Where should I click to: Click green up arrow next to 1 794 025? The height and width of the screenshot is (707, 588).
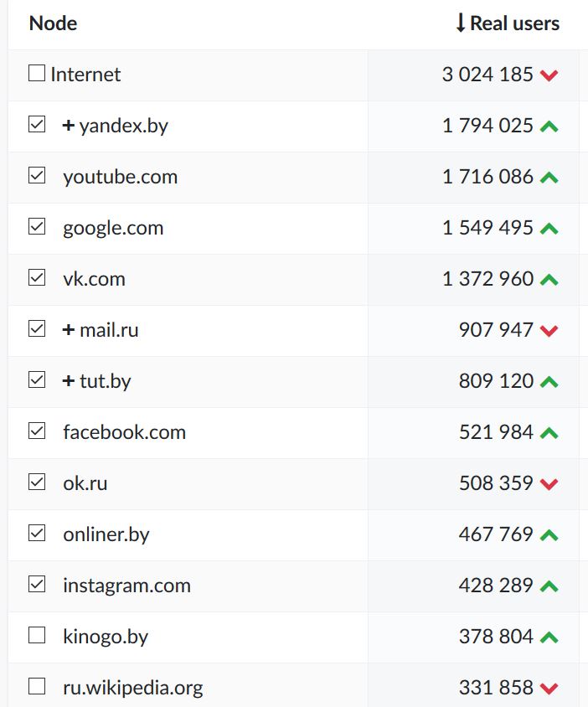[549, 126]
